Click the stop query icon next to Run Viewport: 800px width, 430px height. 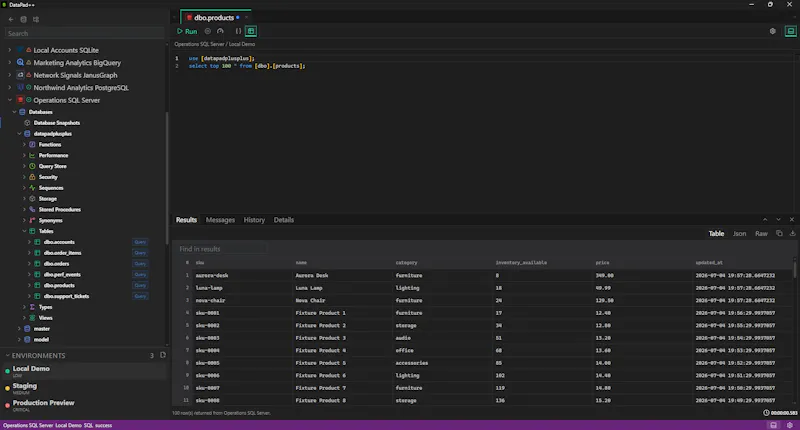point(208,31)
